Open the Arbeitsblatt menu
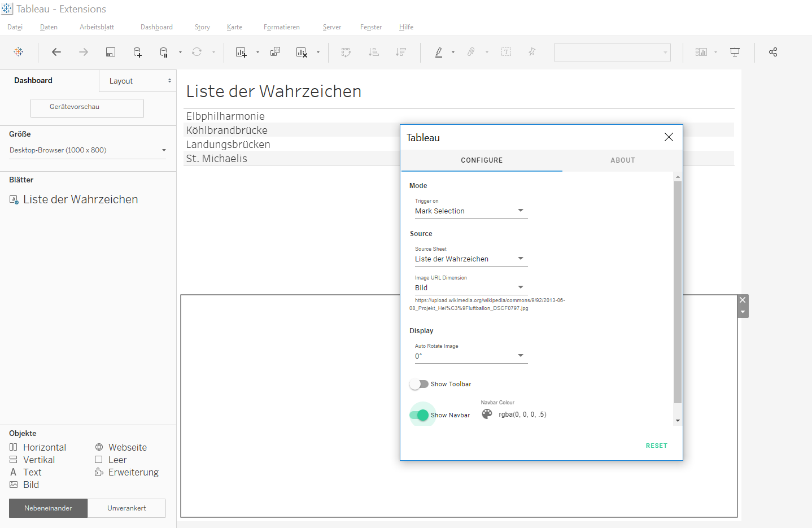Image resolution: width=812 pixels, height=528 pixels. pyautogui.click(x=97, y=27)
